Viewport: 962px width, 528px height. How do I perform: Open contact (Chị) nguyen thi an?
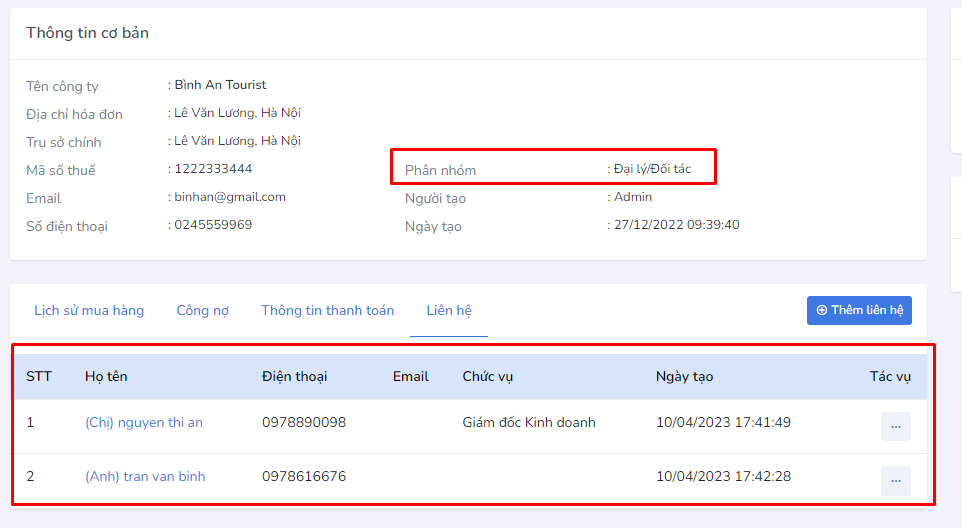click(144, 423)
